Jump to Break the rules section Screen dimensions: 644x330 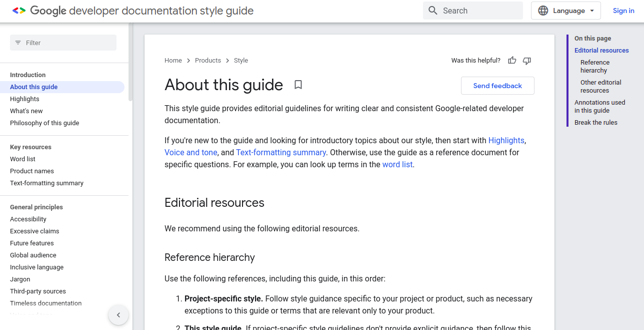point(596,123)
